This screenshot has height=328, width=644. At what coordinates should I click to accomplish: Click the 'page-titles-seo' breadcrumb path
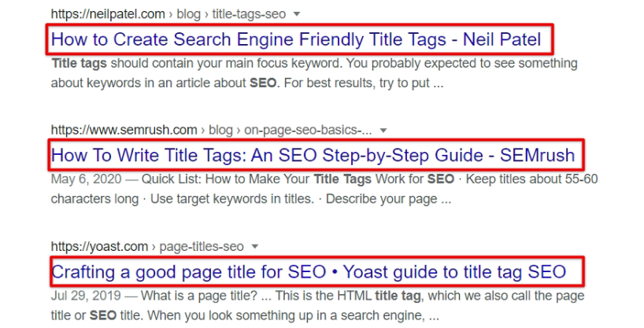[202, 246]
